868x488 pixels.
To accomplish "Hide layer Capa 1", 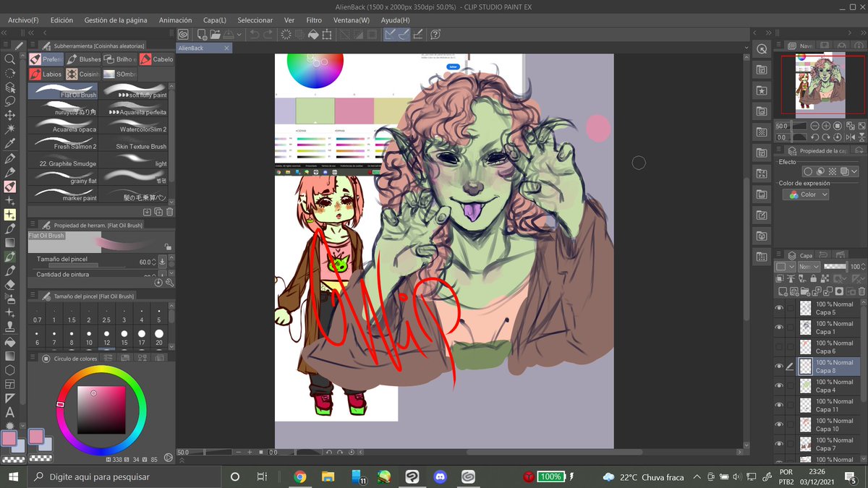I will coord(779,328).
